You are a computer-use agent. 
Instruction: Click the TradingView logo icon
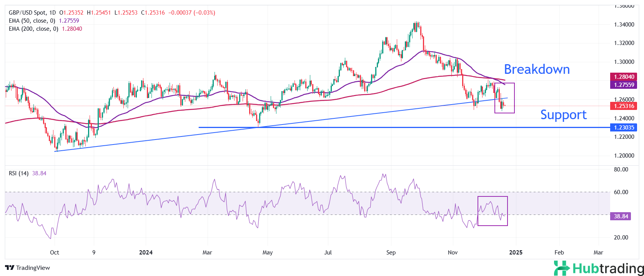click(10, 268)
